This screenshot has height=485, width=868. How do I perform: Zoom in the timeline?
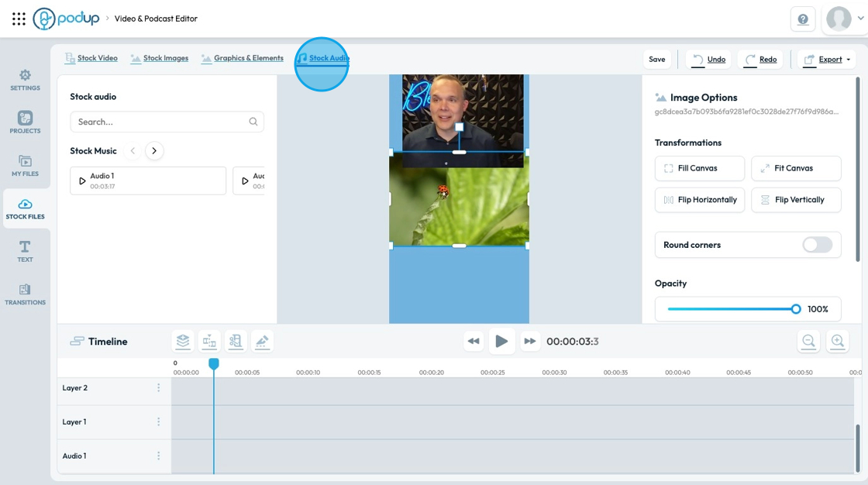(x=838, y=341)
